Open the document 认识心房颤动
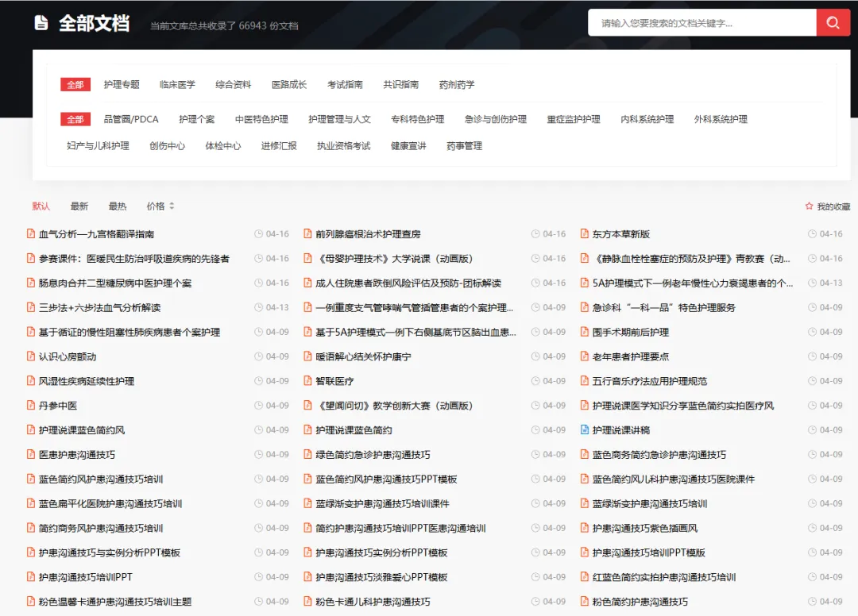This screenshot has height=616, width=858. point(68,357)
